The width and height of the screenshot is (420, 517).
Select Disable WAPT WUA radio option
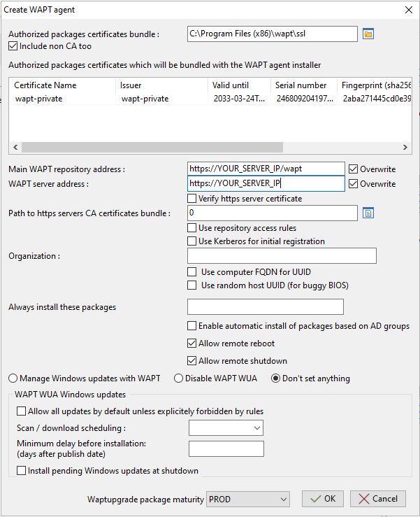(x=178, y=378)
